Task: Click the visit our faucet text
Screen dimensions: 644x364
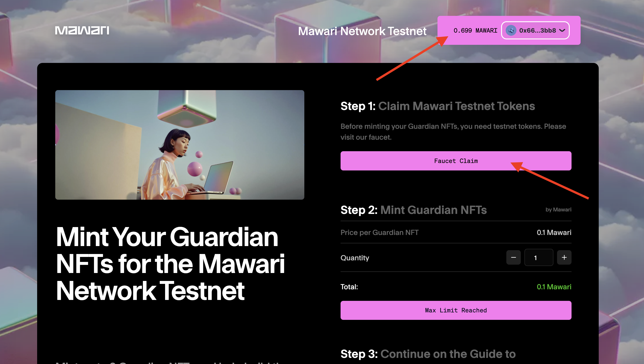Action: [x=366, y=137]
